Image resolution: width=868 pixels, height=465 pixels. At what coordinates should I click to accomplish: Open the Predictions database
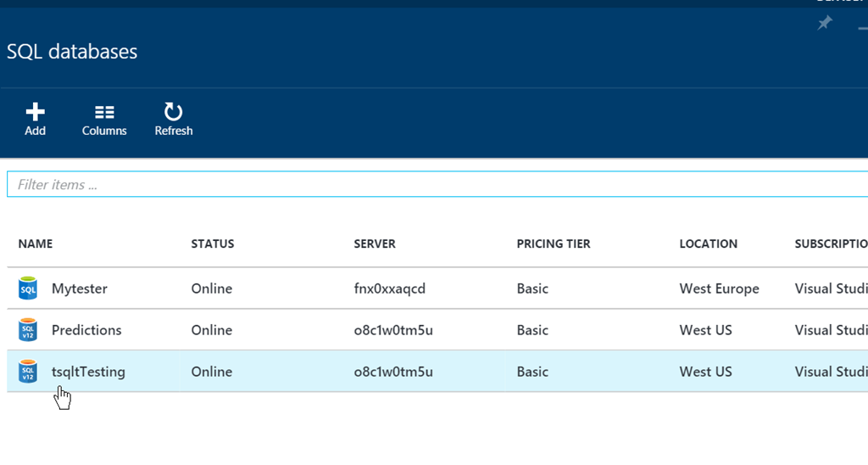[86, 330]
